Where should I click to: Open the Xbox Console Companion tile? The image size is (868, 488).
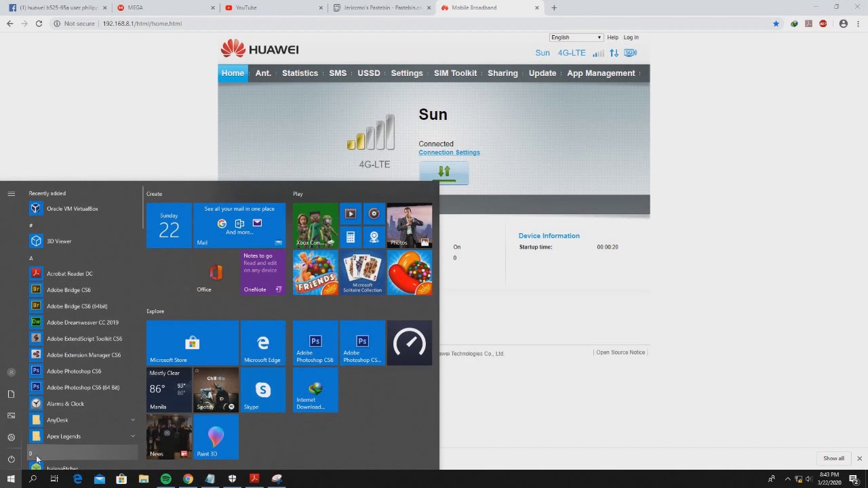click(x=315, y=226)
